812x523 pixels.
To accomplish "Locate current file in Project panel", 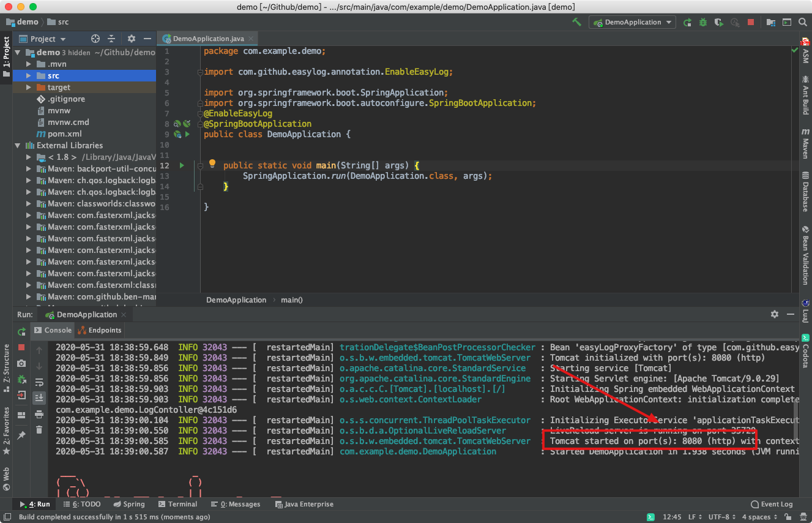I will [x=95, y=39].
